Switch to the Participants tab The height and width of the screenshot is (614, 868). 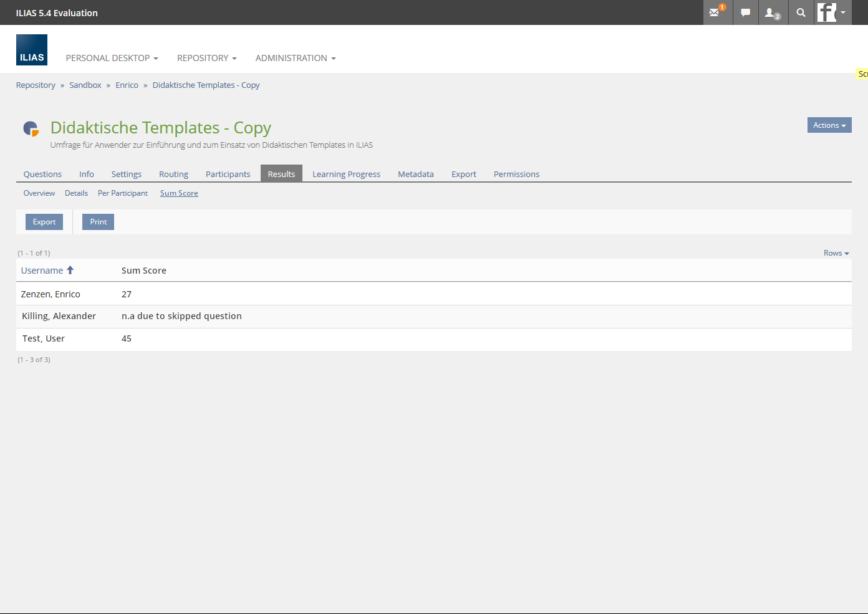pos(228,175)
